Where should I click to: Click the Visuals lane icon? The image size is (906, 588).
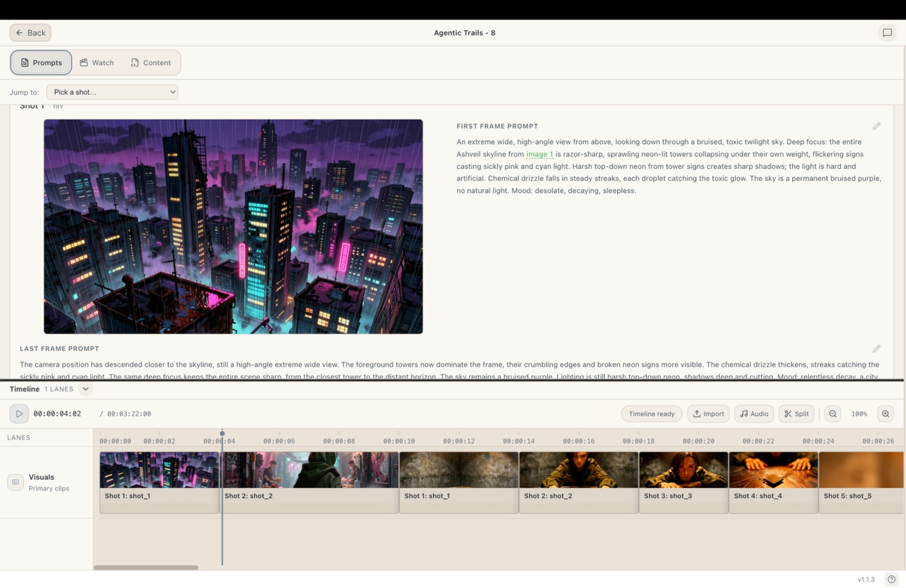coord(15,482)
